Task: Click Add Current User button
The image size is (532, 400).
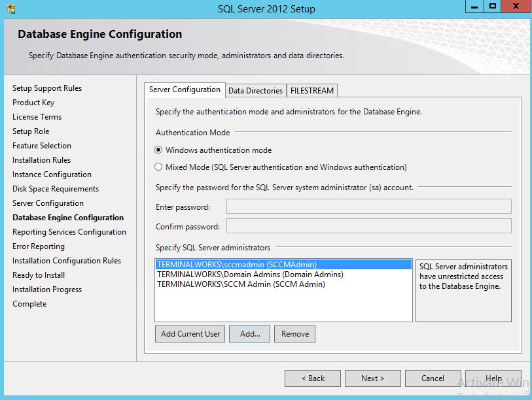Action: click(x=190, y=334)
